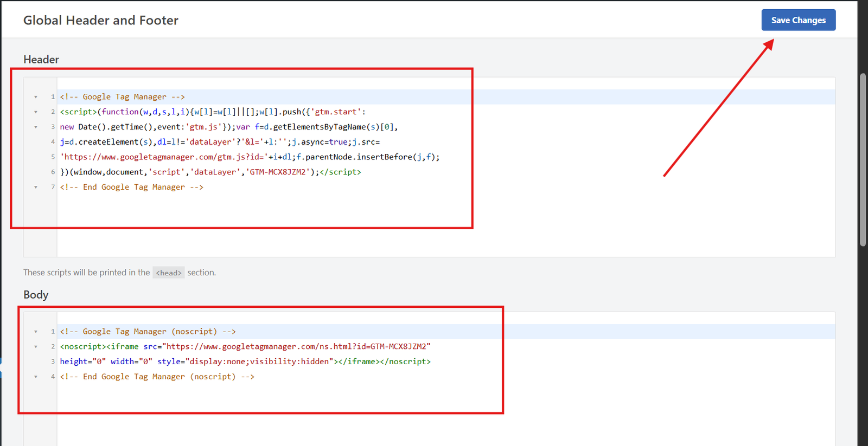Collapse fold arrow on Header line 1
Viewport: 868px width, 446px height.
coord(36,97)
